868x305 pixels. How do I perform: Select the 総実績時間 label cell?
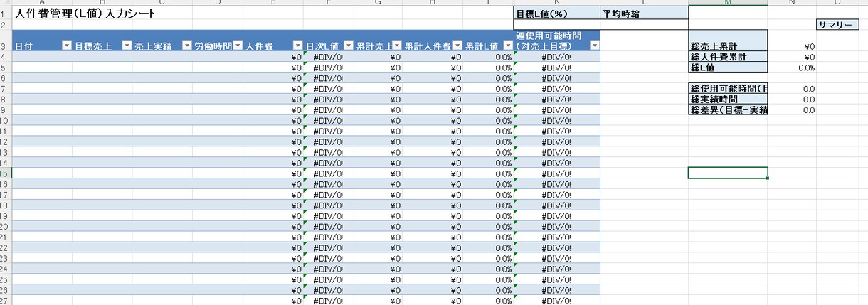pyautogui.click(x=728, y=100)
